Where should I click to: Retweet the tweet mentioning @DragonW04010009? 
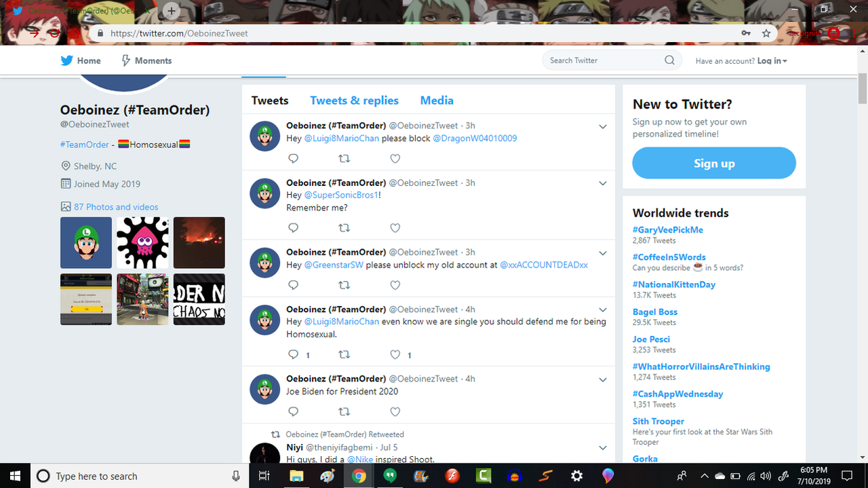point(344,159)
